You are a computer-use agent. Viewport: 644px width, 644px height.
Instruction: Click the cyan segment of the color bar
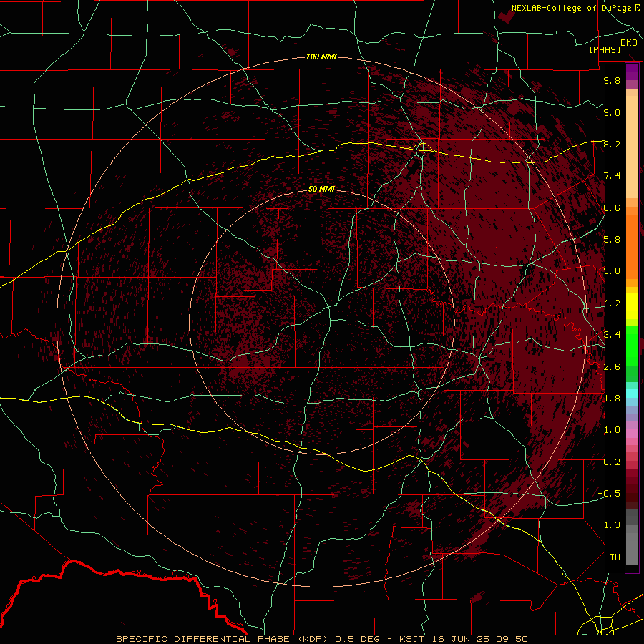(x=632, y=394)
